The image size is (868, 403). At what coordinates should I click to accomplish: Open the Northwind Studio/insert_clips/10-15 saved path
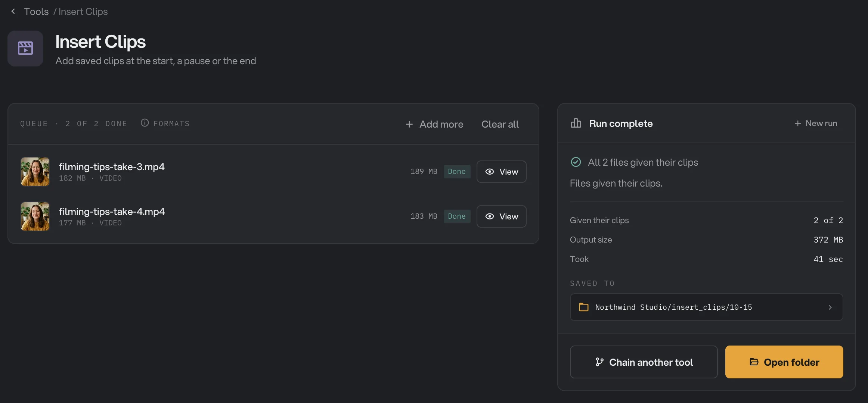pos(707,307)
